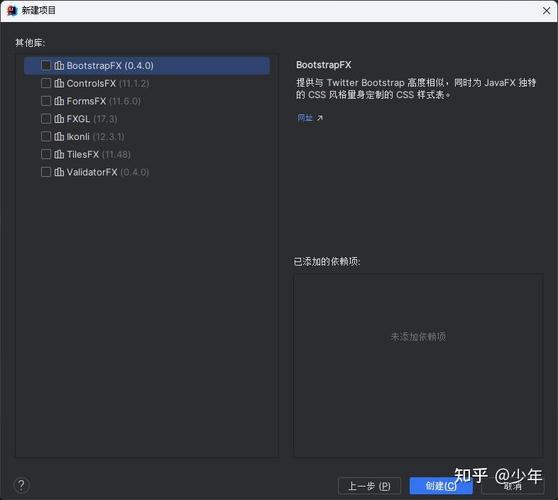Click the 取消 cancel button

[x=513, y=486]
